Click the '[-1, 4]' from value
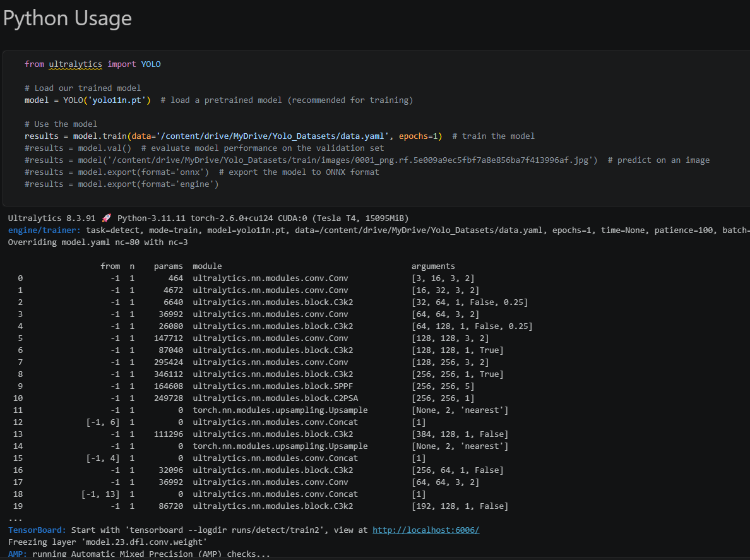750x560 pixels. pyautogui.click(x=103, y=458)
